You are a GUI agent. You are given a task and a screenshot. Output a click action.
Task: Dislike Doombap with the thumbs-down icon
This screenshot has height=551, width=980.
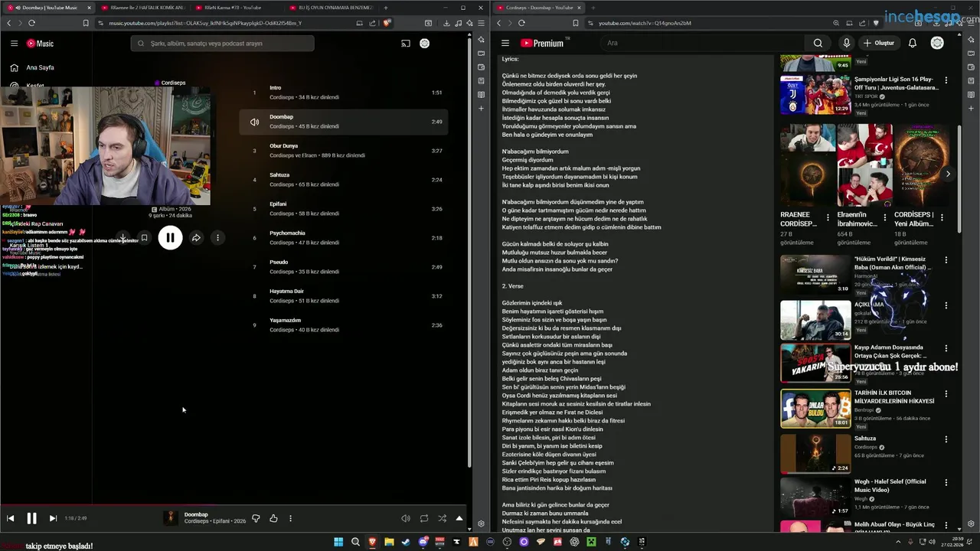(x=256, y=518)
